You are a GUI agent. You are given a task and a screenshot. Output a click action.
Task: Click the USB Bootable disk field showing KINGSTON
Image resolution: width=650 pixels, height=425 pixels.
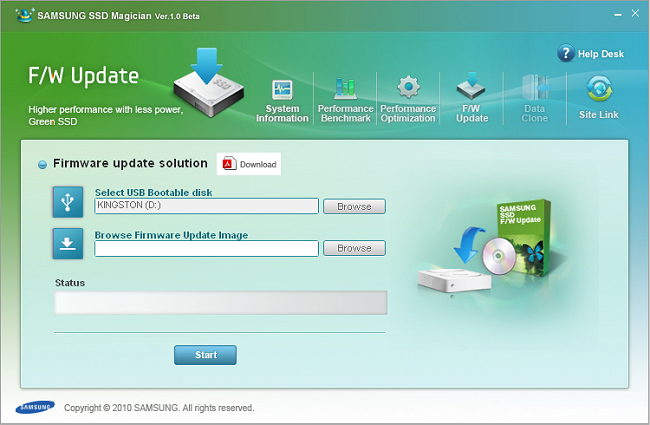206,206
